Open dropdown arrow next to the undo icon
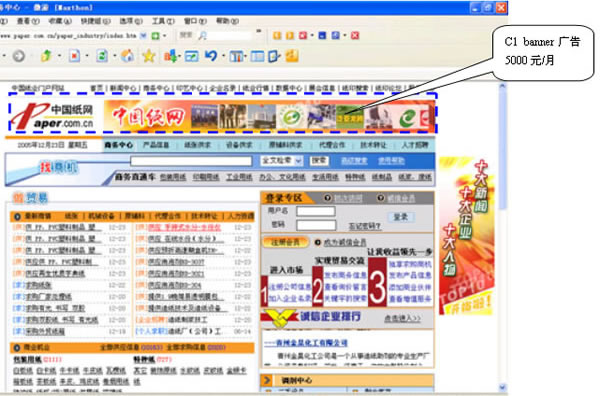Image resolution: width=600 pixels, height=396 pixels. point(223,57)
